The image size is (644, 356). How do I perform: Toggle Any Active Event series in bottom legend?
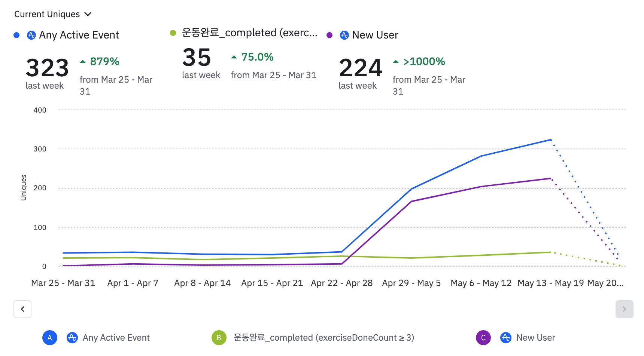coord(116,338)
